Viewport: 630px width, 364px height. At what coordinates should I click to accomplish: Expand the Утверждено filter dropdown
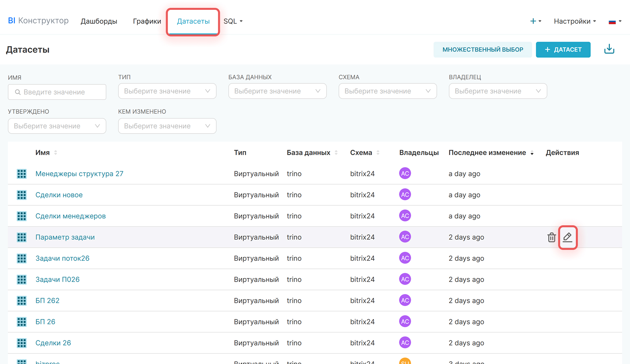pos(57,126)
